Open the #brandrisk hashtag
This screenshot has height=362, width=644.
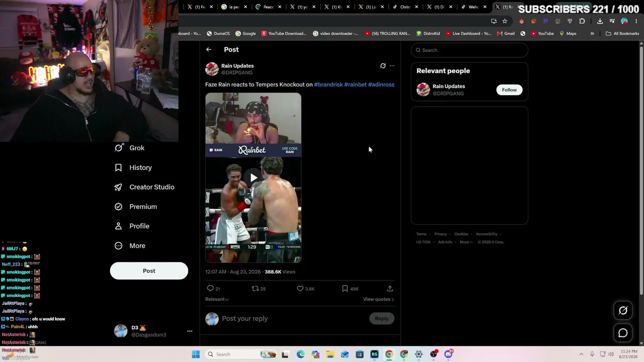[x=329, y=84]
